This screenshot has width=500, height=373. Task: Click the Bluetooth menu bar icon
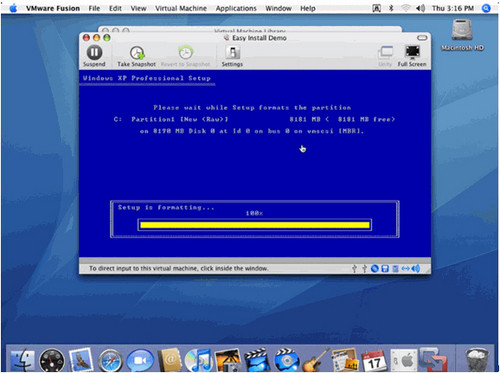click(x=391, y=8)
